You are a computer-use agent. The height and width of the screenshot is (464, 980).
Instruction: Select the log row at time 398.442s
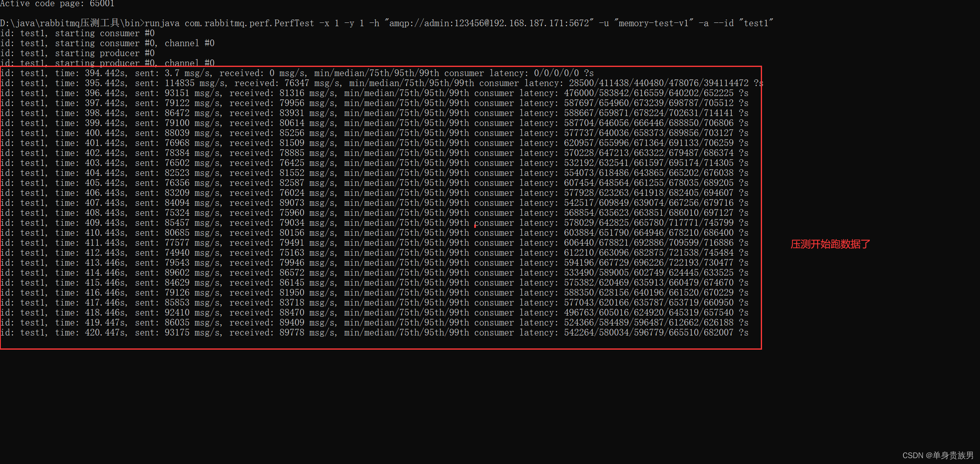[x=374, y=113]
